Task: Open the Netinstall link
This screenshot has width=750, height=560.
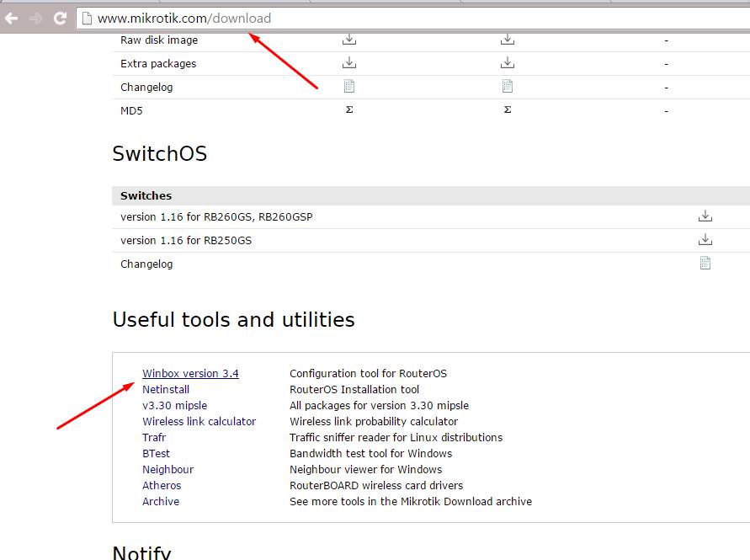Action: [166, 390]
